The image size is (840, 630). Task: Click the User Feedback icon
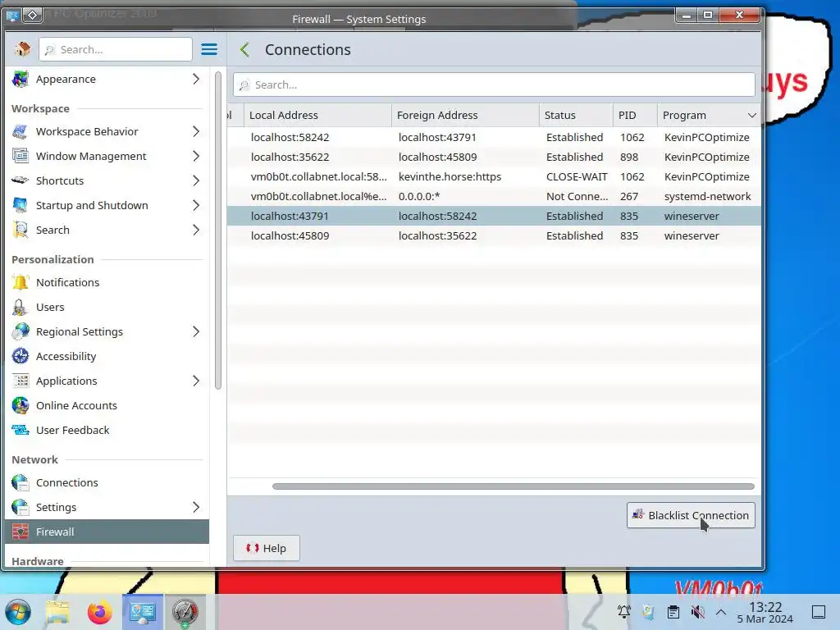(21, 430)
